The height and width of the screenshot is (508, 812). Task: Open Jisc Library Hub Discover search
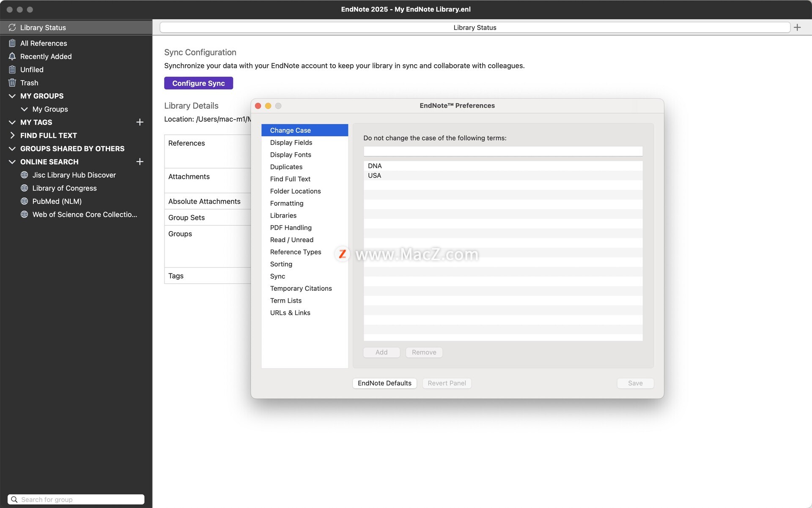coord(76,175)
